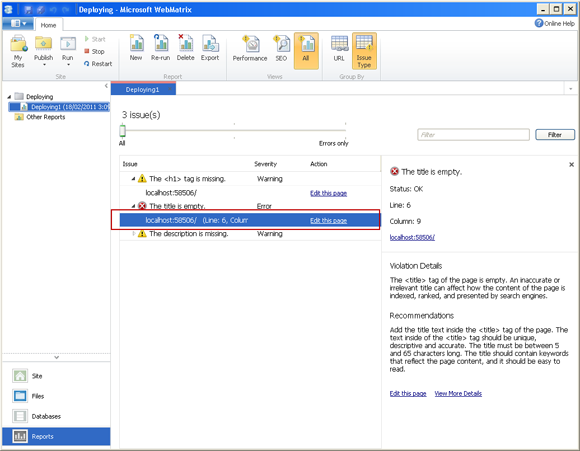Select the Home ribbon tab
Image resolution: width=580 pixels, height=451 pixels.
tap(48, 25)
